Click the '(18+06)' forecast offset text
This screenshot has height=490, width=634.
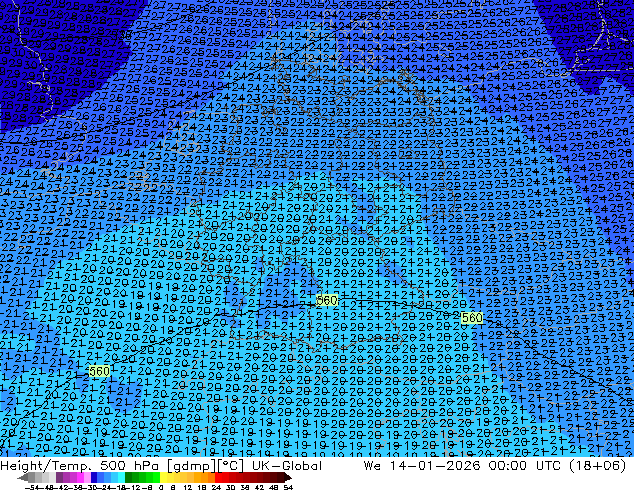click(597, 466)
